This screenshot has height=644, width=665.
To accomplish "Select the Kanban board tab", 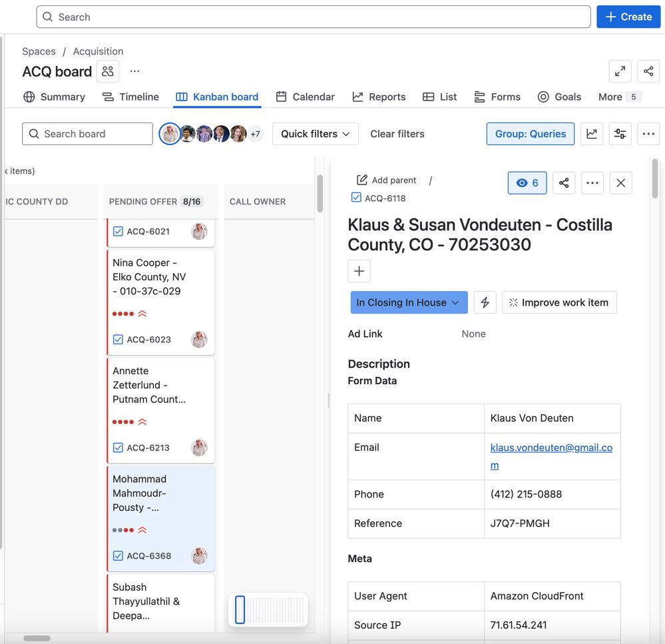I will click(217, 97).
